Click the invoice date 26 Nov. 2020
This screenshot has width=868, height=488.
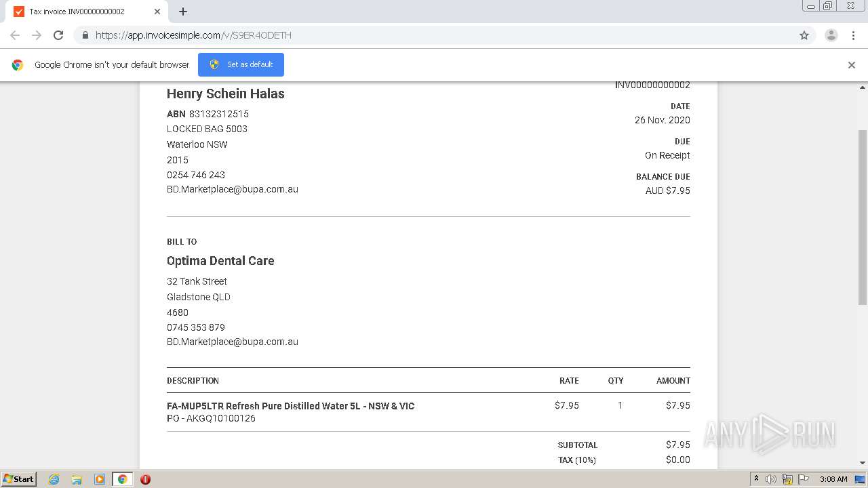(x=663, y=120)
